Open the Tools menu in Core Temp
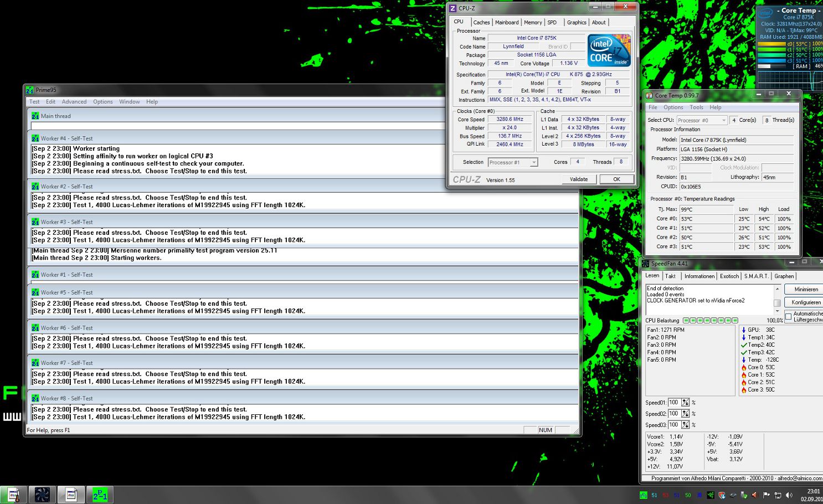The image size is (823, 504). pos(696,107)
